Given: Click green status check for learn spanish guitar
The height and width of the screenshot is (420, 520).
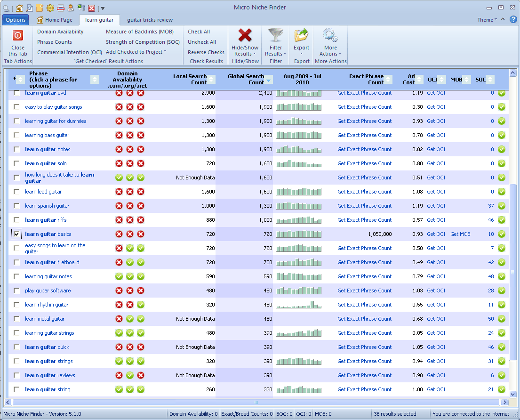Looking at the screenshot, I should (x=502, y=206).
